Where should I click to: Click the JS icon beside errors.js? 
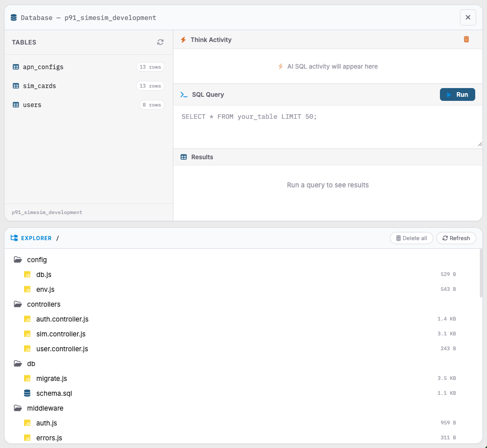27,438
